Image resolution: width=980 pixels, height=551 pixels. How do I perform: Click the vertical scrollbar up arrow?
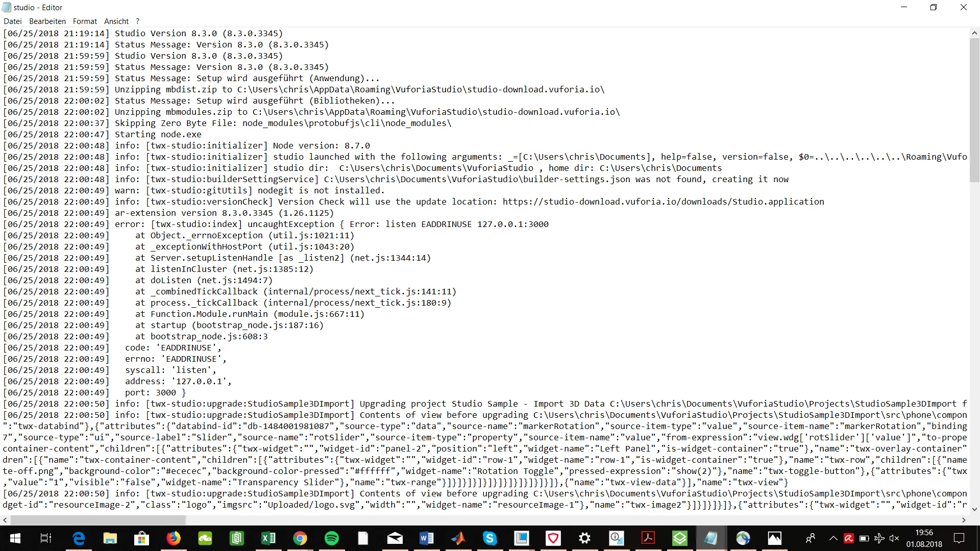[974, 33]
